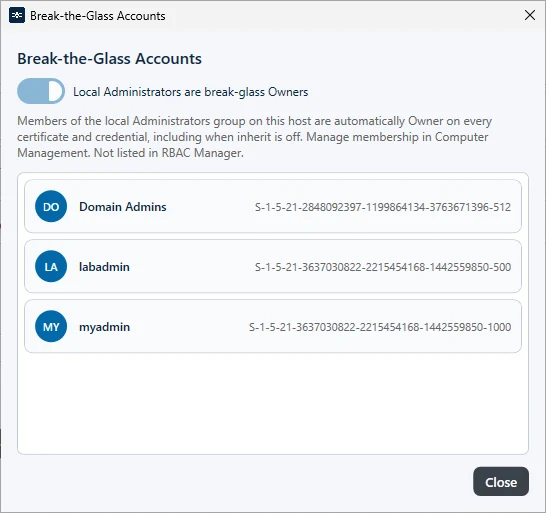
Task: Click the myadmin SID ending in 1000
Action: coord(380,327)
